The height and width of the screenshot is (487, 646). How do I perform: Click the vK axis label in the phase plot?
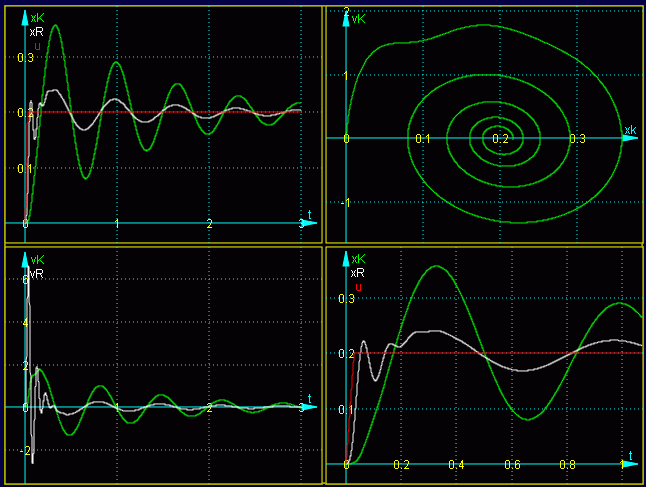[359, 18]
